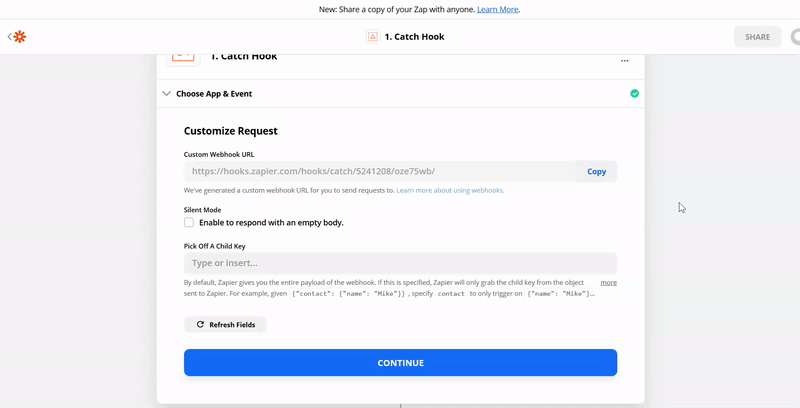Collapse the Choose App & Event section

(x=166, y=93)
